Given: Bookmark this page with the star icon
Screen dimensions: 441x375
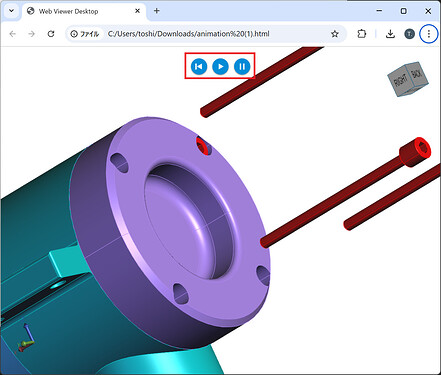Looking at the screenshot, I should [335, 34].
